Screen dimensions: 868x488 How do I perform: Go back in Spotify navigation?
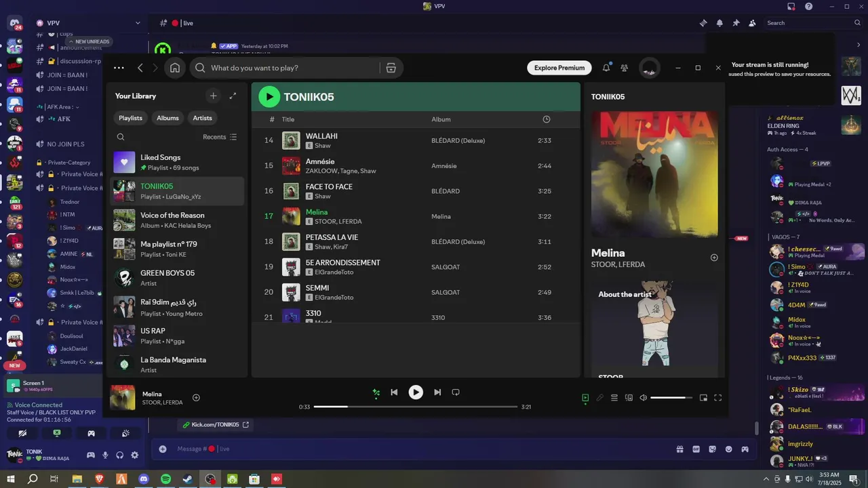coord(140,68)
